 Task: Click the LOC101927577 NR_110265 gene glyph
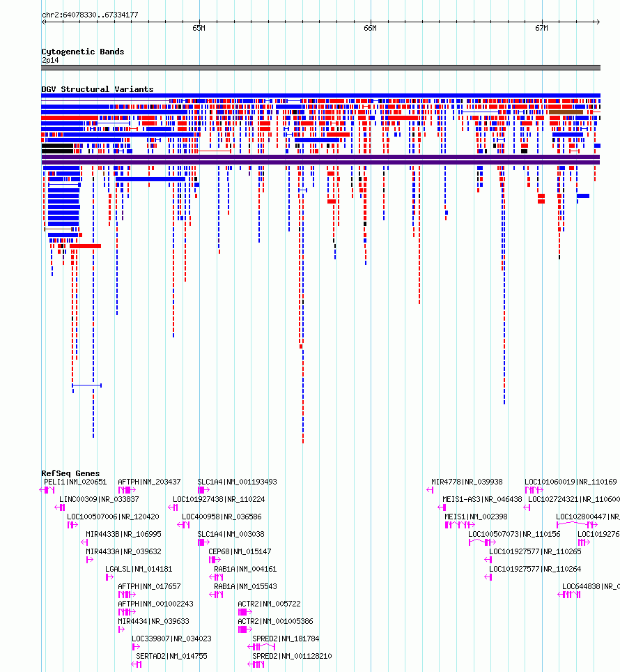[x=488, y=560]
